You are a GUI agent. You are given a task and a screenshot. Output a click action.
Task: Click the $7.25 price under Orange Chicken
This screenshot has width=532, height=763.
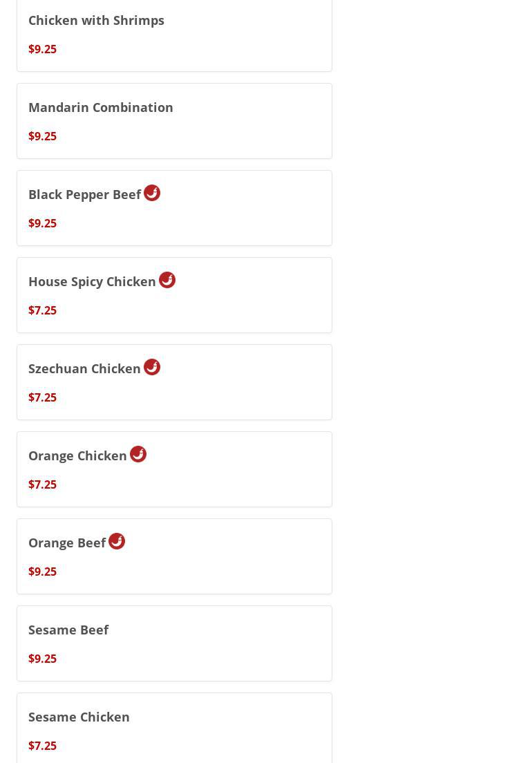42,484
